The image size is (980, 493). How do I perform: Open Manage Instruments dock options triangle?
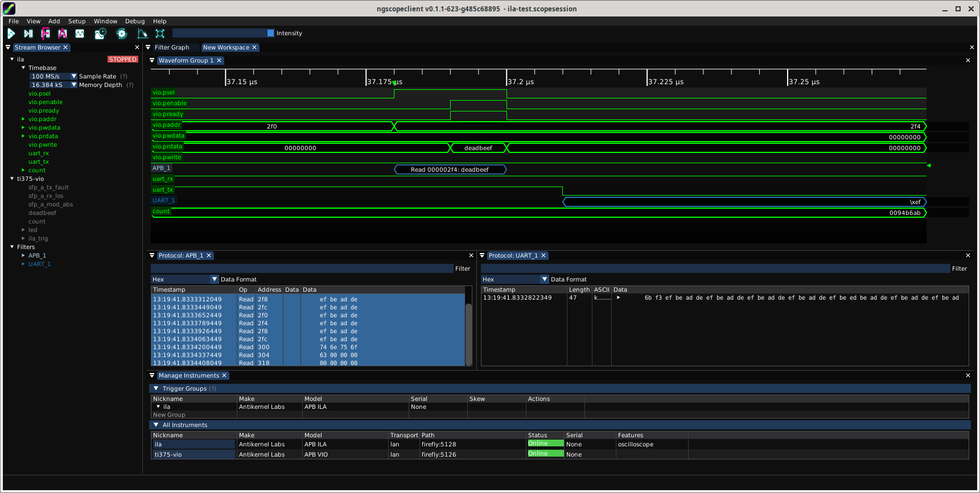point(152,376)
